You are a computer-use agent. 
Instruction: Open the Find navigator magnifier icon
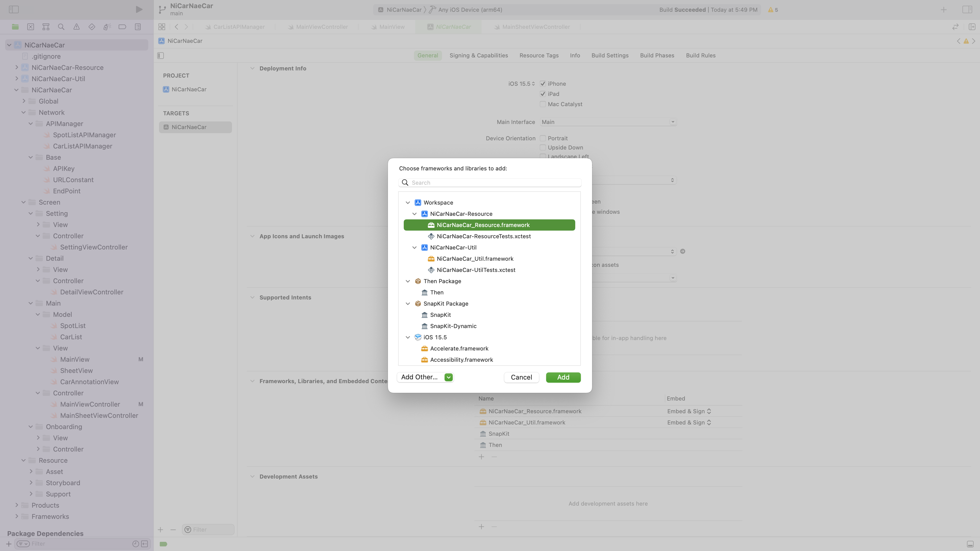61,27
